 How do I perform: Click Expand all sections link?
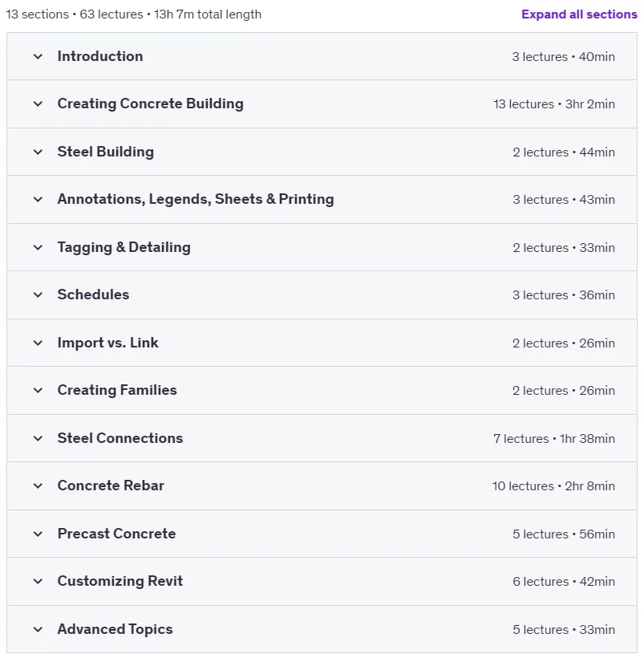[x=579, y=14]
